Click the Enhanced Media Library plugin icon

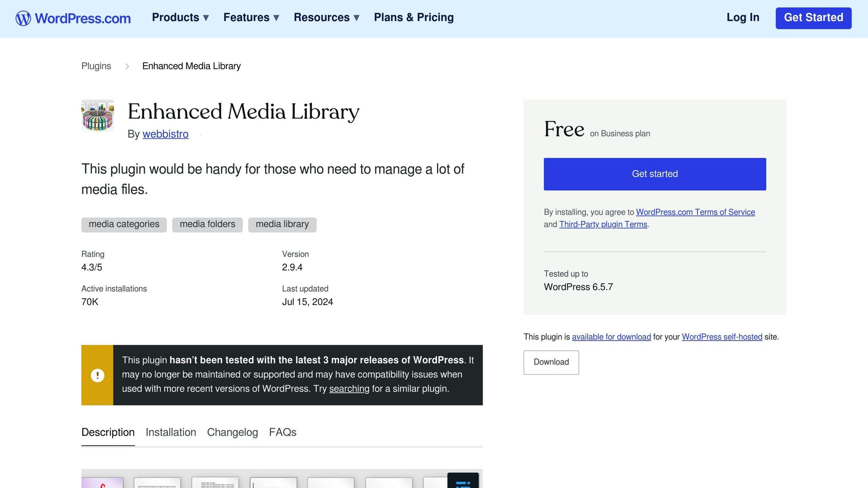click(x=97, y=116)
